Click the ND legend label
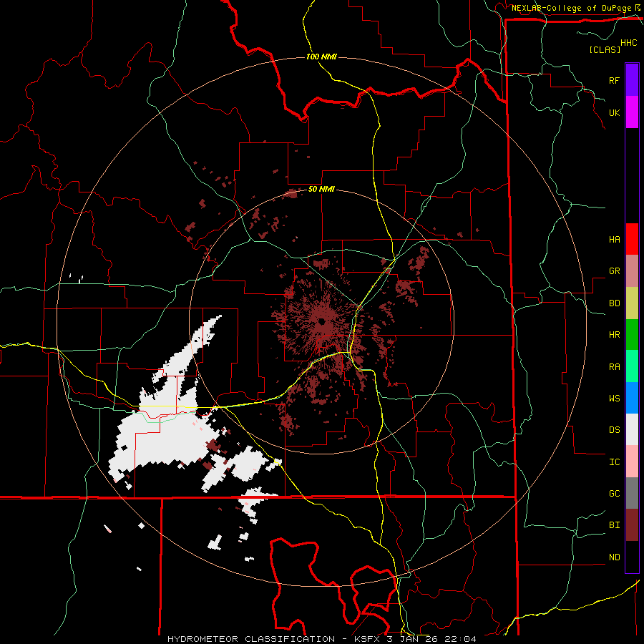644x644 pixels. click(x=614, y=557)
